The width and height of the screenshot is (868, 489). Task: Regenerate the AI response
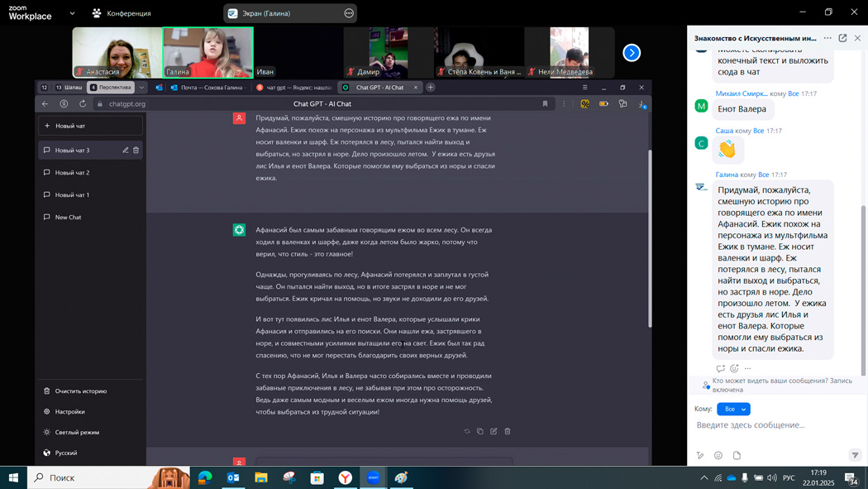467,431
